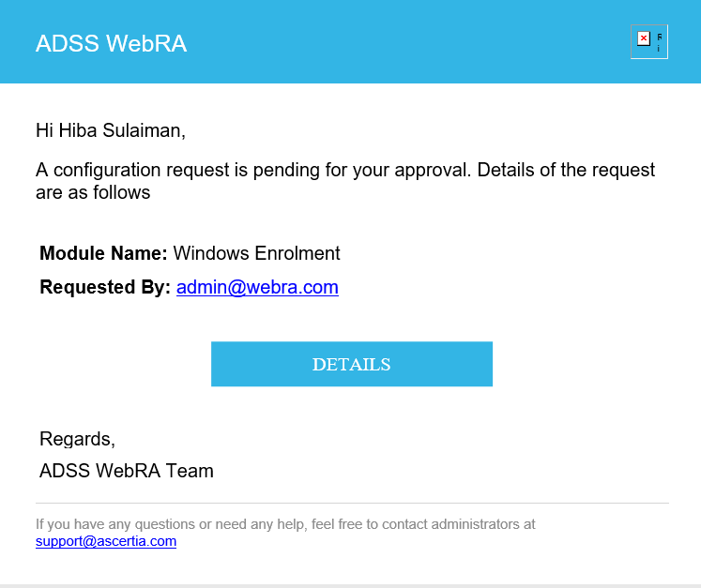The height and width of the screenshot is (588, 701).
Task: Click the support@ascertia.com link
Action: click(x=106, y=541)
